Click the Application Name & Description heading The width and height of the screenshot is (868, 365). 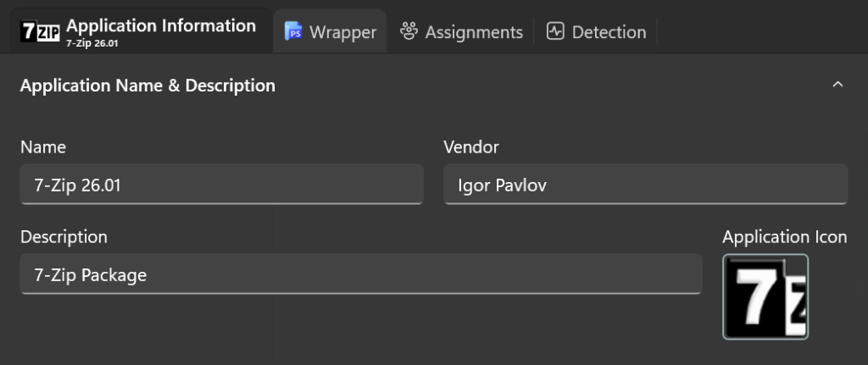(x=147, y=86)
